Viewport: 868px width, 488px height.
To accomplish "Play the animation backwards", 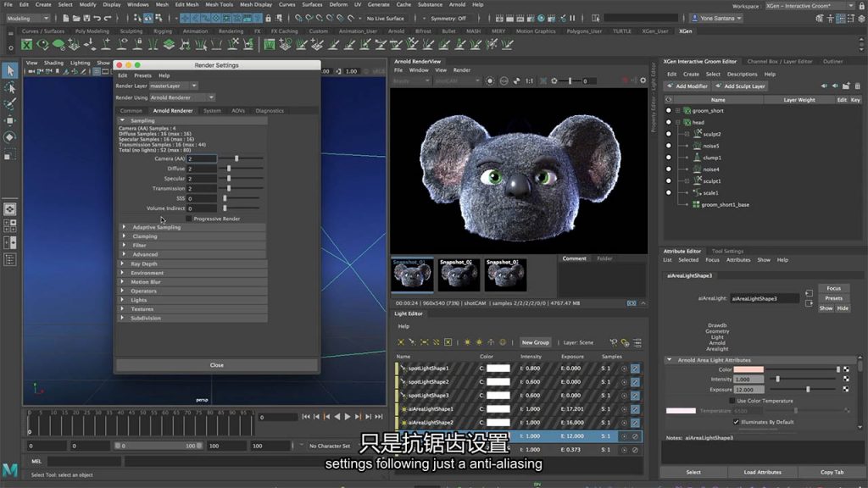I will [337, 417].
